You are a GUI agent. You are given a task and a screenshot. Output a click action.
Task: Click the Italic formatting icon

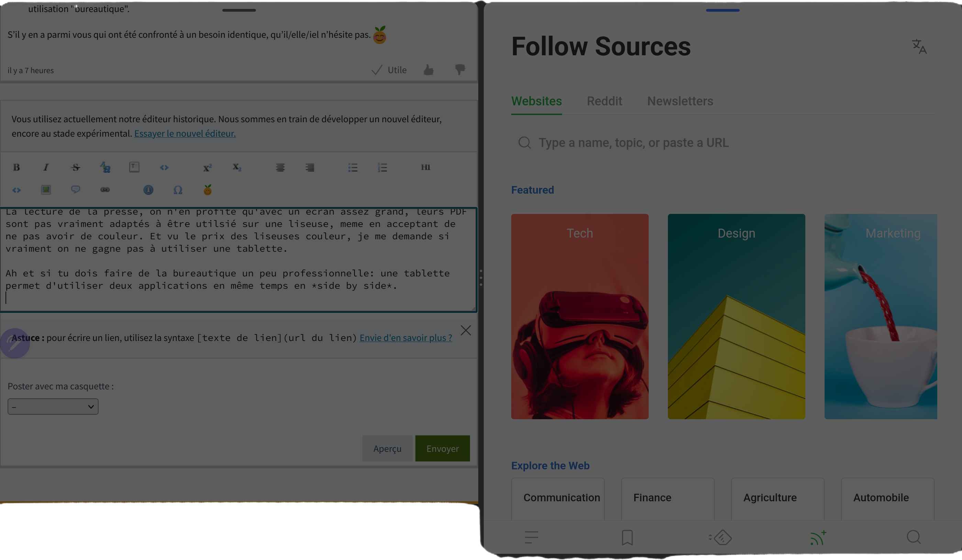pyautogui.click(x=46, y=167)
